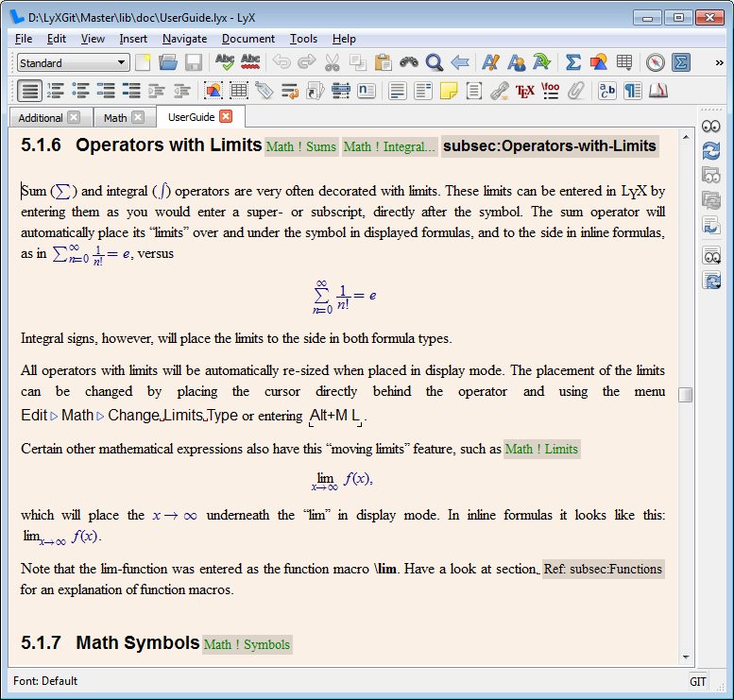Click the Math ! Limits index entry
Image resolution: width=734 pixels, height=700 pixels.
[541, 449]
